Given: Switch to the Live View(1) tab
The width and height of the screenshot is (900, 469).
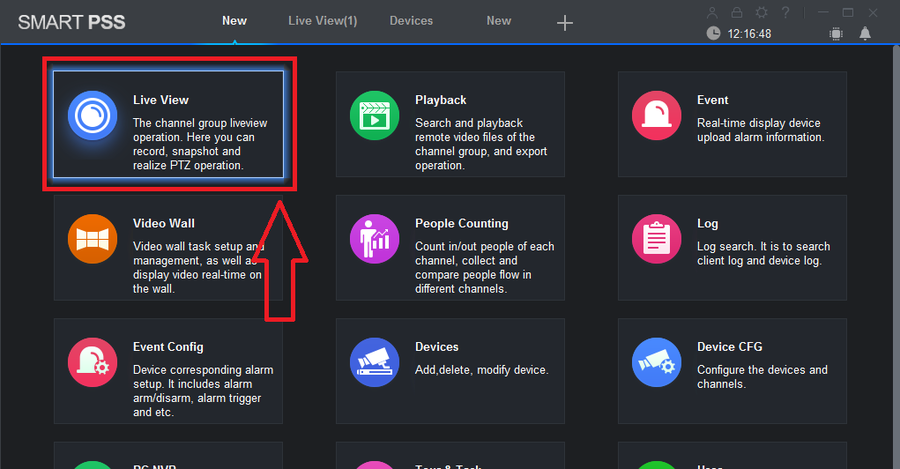Looking at the screenshot, I should click(x=323, y=21).
